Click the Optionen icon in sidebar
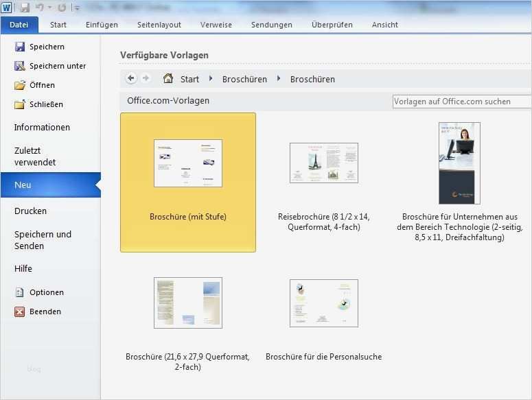The height and width of the screenshot is (400, 532). coord(20,292)
